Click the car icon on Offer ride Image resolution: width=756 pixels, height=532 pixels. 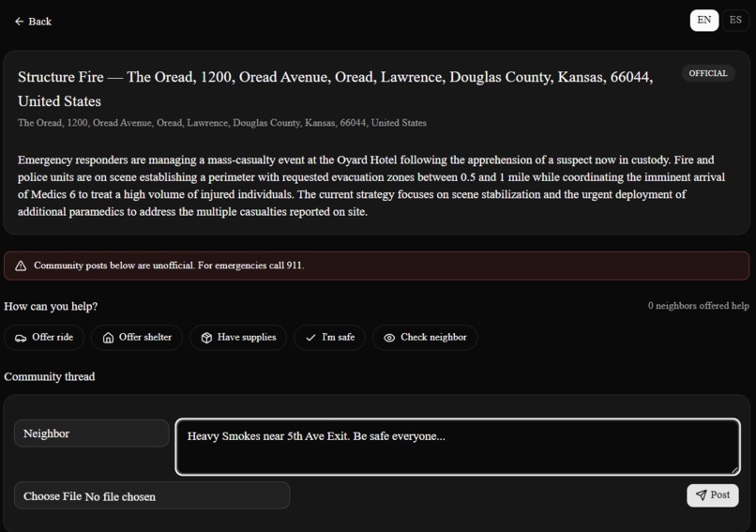21,338
